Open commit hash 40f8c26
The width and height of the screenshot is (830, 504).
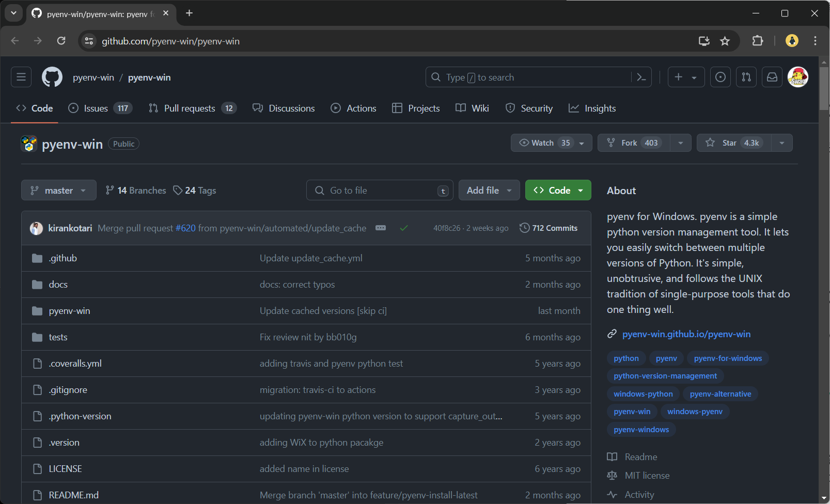point(447,228)
